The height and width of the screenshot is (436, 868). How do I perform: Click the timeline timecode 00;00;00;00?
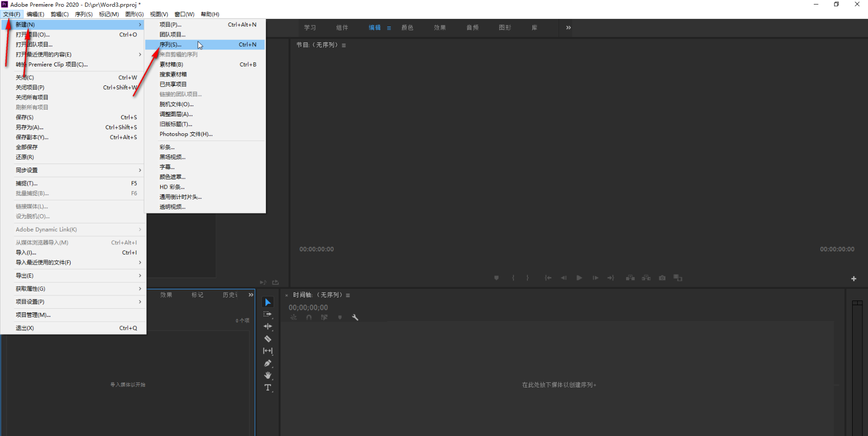(308, 308)
